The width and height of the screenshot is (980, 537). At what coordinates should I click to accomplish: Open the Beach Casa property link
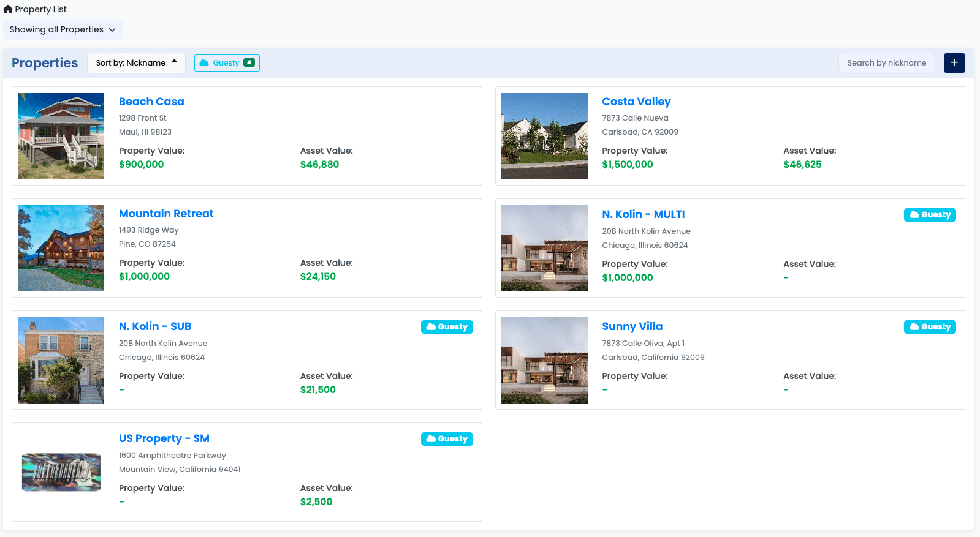[x=151, y=102]
